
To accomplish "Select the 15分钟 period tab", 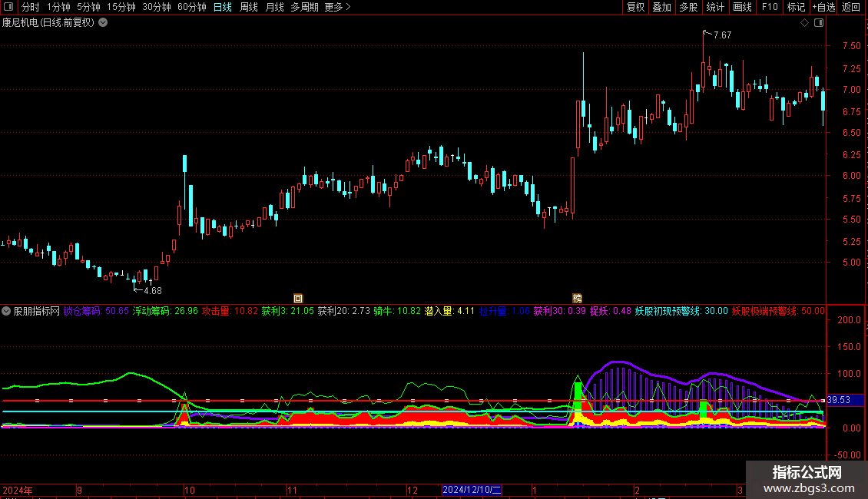I will (x=121, y=7).
